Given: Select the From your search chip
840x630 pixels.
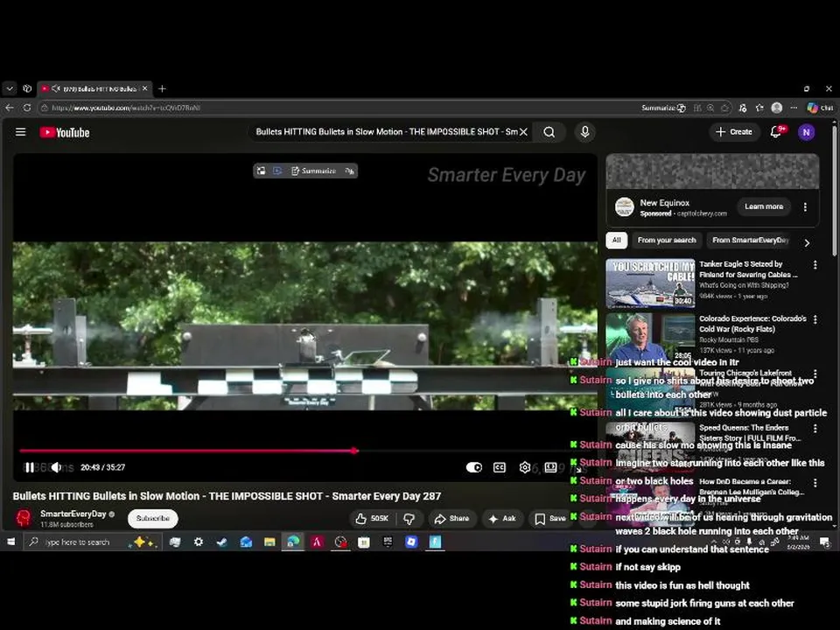Looking at the screenshot, I should tap(667, 241).
